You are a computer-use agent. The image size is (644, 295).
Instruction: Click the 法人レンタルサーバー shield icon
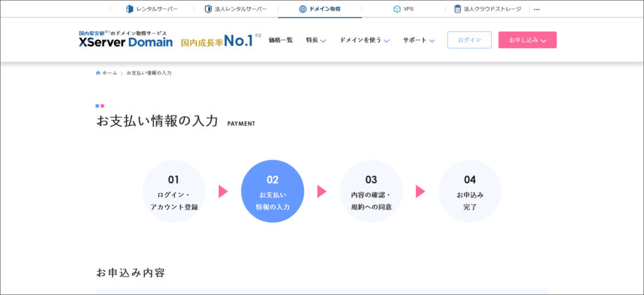(x=208, y=9)
